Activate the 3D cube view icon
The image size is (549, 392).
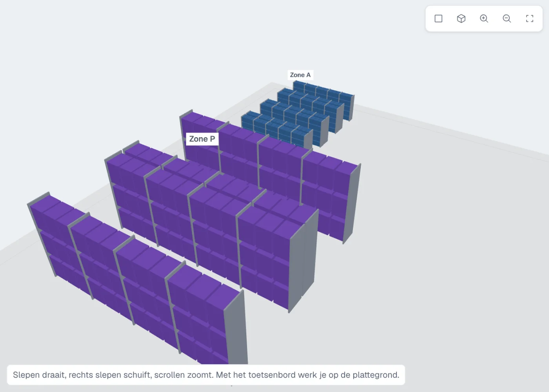[x=461, y=18]
